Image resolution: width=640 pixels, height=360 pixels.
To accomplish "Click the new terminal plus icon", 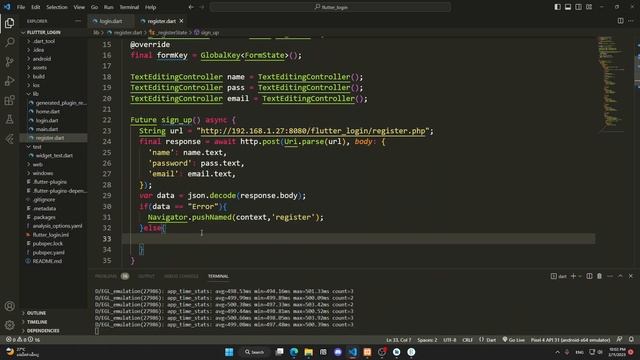I will 573,276.
